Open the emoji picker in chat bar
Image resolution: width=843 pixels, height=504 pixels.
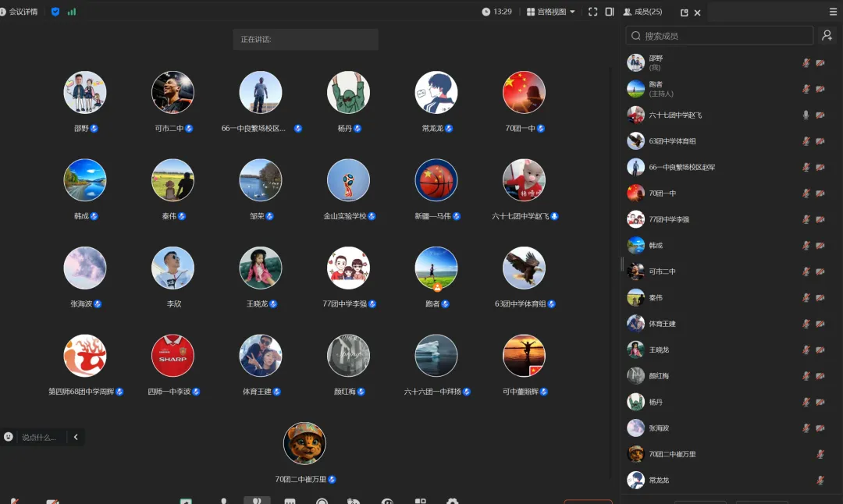point(8,437)
